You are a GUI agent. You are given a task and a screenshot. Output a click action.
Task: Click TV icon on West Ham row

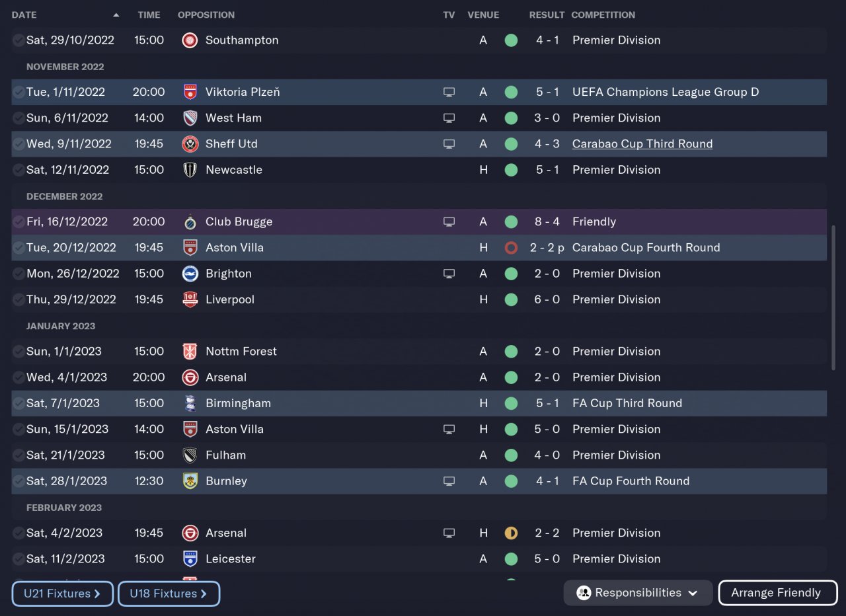click(449, 118)
